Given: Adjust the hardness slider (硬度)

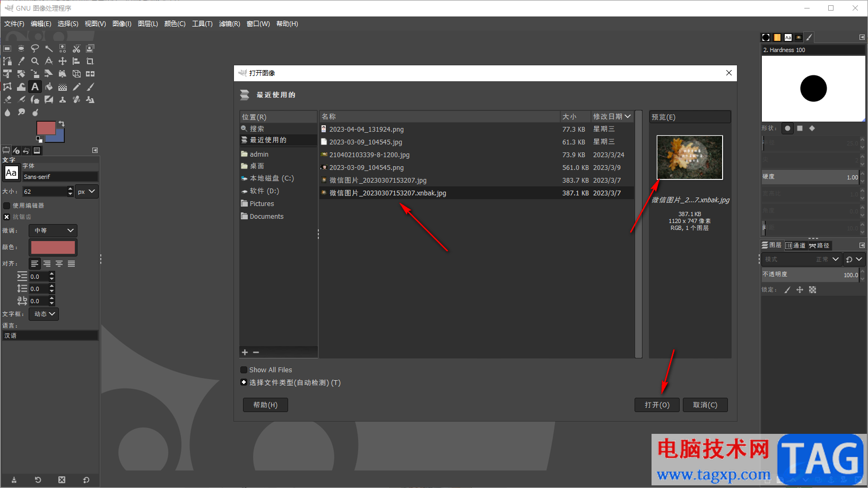Looking at the screenshot, I should tap(811, 177).
